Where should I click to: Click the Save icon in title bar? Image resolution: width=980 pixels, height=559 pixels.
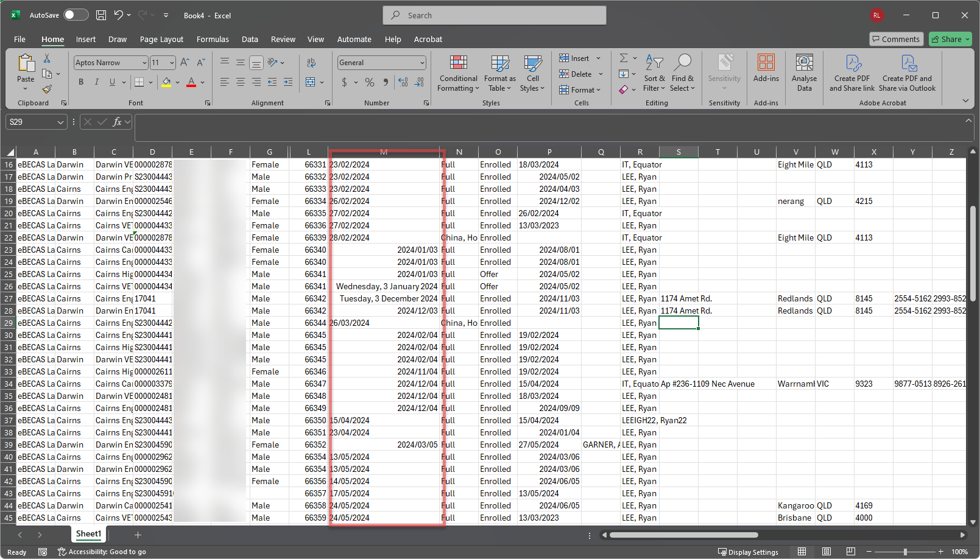coord(101,15)
